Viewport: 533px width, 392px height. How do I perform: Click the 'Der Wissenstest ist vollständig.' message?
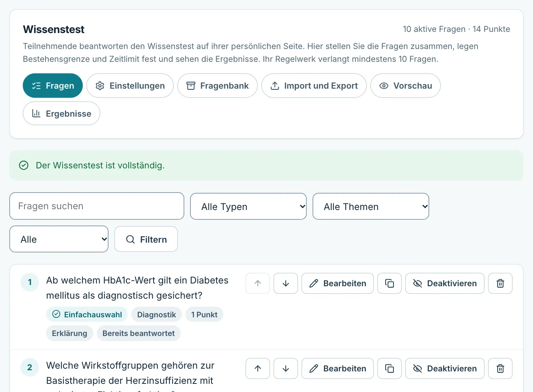click(100, 165)
